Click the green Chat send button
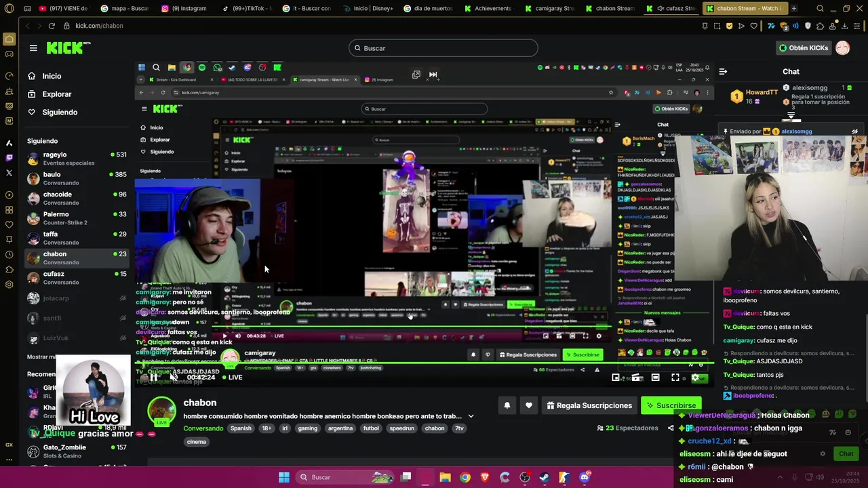 pos(846,453)
